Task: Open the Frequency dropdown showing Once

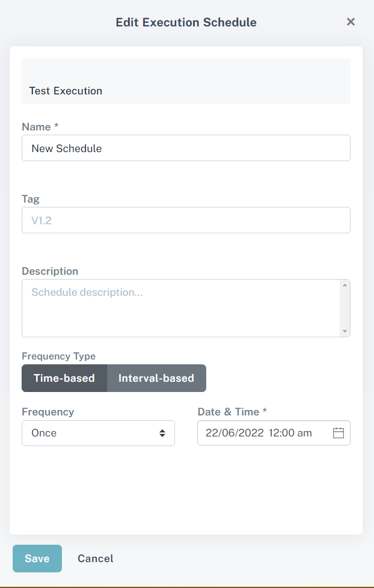Action: click(98, 433)
